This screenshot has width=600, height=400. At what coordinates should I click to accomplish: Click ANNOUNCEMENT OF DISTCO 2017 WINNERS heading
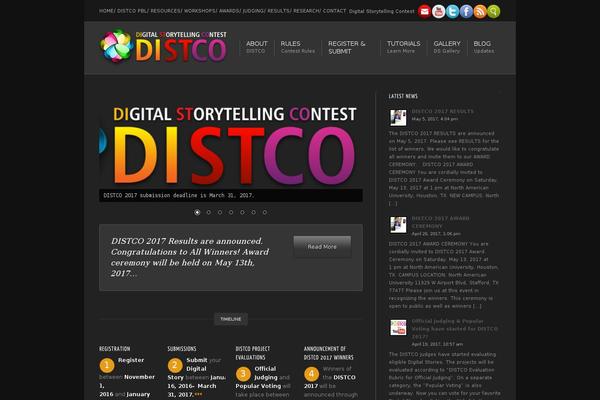pos(329,353)
